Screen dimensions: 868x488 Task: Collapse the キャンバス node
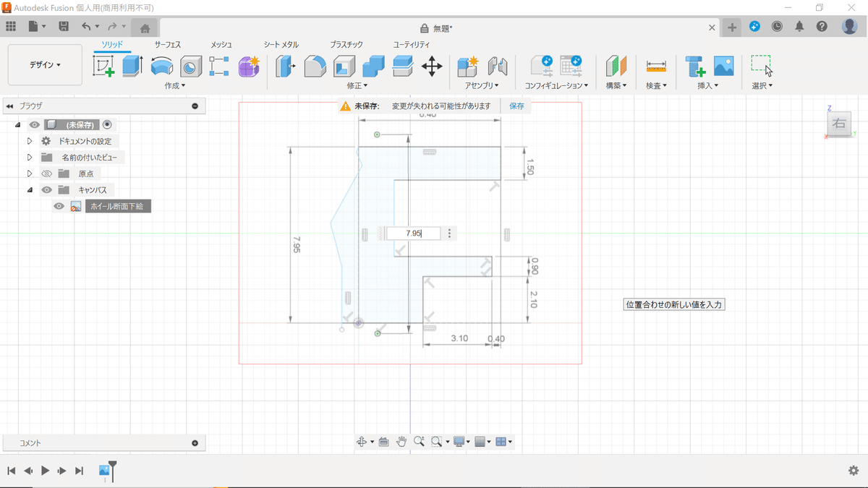[x=30, y=190]
